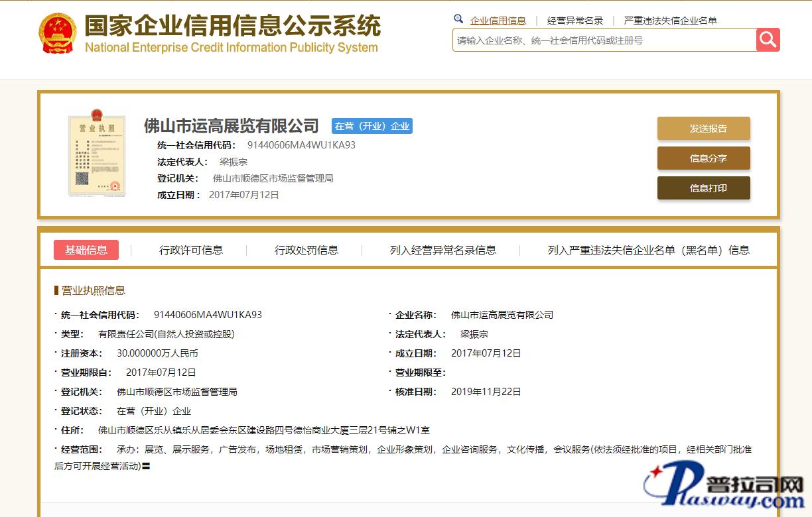Open the 列入经营异常名录信息 tab
Viewport: 812px width, 517px height.
pyautogui.click(x=443, y=250)
